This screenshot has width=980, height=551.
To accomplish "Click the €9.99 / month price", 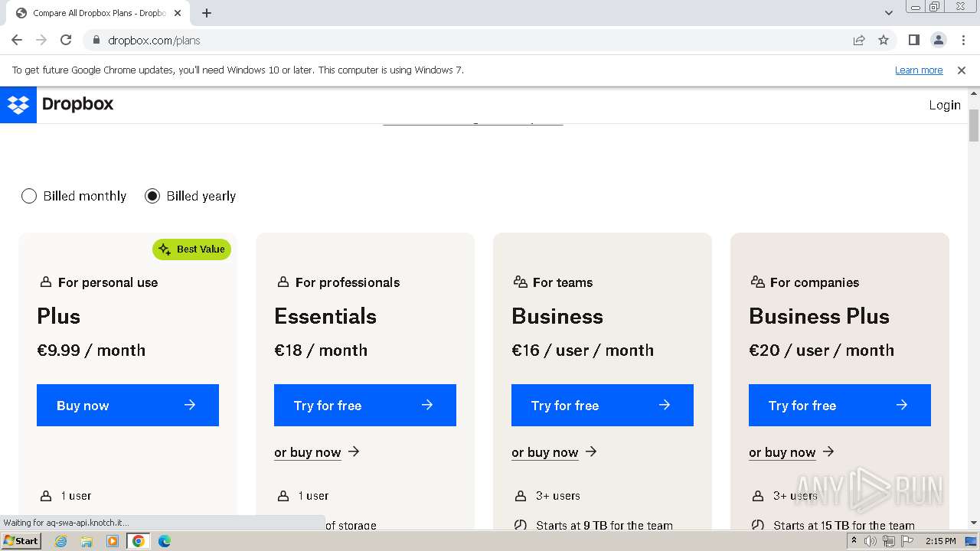I will tap(91, 350).
